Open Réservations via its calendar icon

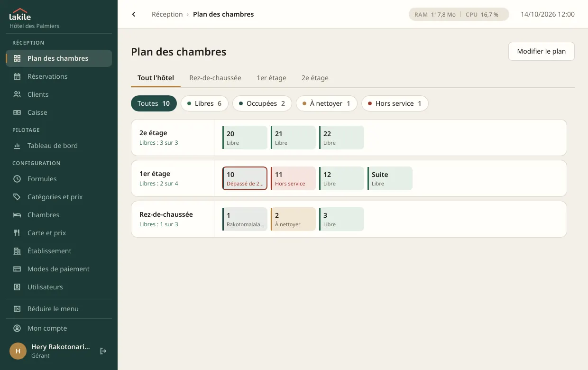17,76
